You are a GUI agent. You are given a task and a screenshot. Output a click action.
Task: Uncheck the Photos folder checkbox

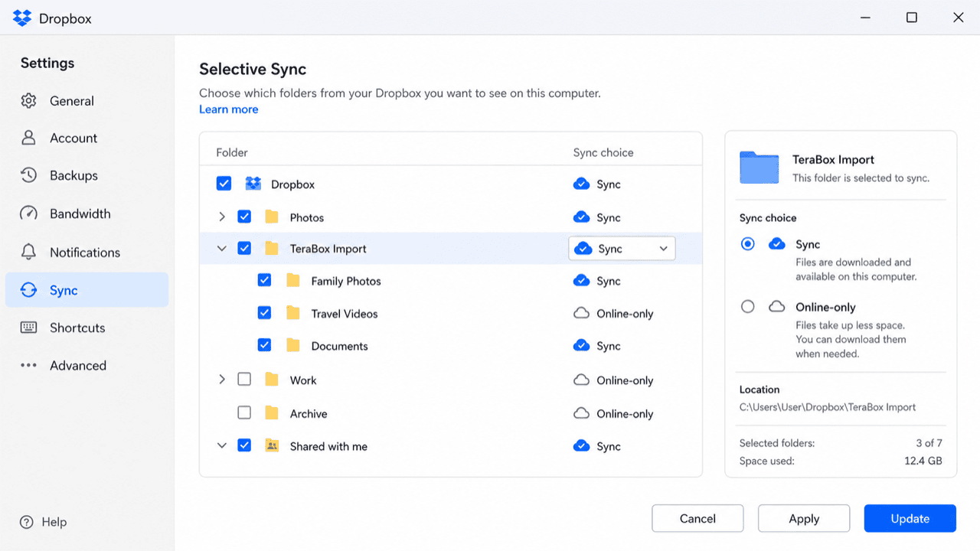point(244,217)
